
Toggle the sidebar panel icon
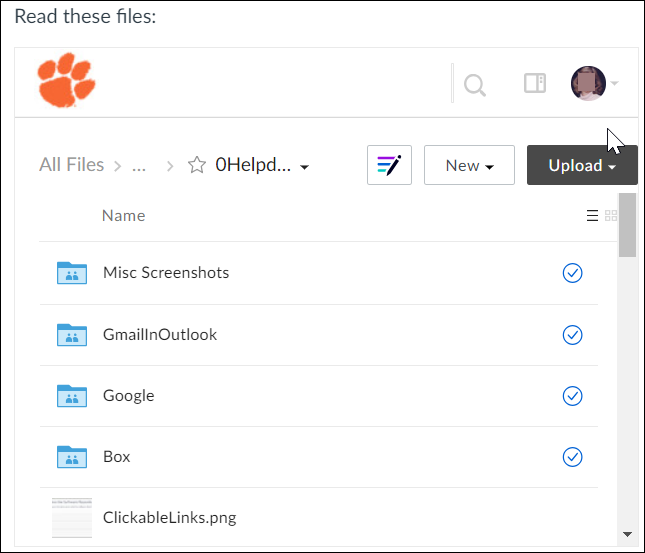tap(535, 83)
